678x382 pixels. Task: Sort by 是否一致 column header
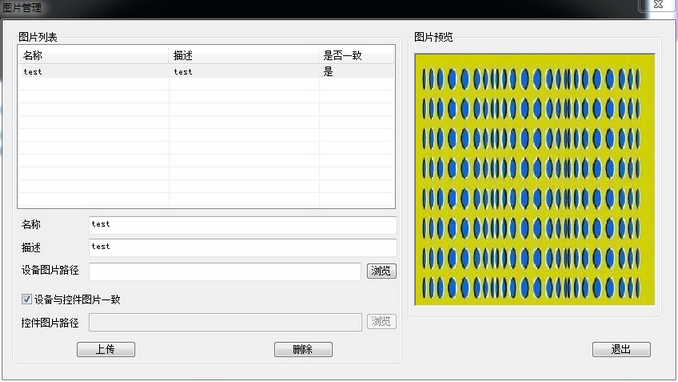pyautogui.click(x=357, y=55)
